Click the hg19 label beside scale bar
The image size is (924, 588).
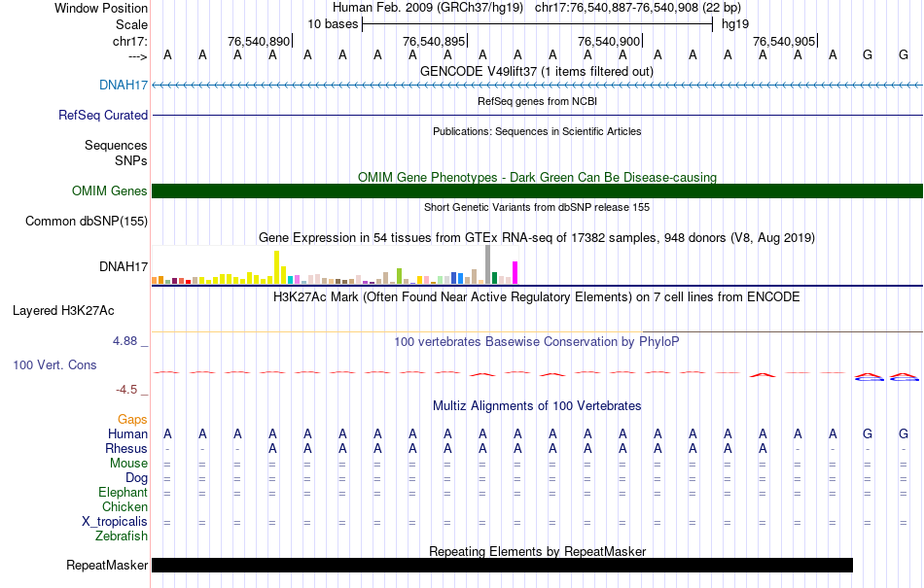point(735,24)
